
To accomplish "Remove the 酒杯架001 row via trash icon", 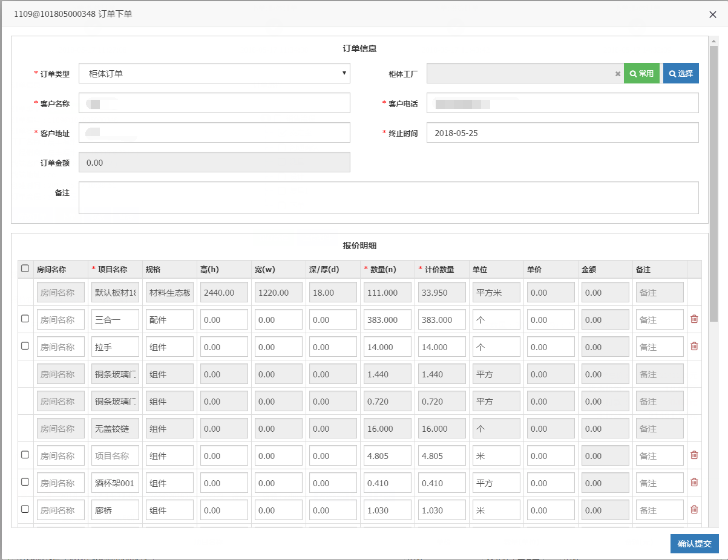I will coord(694,483).
